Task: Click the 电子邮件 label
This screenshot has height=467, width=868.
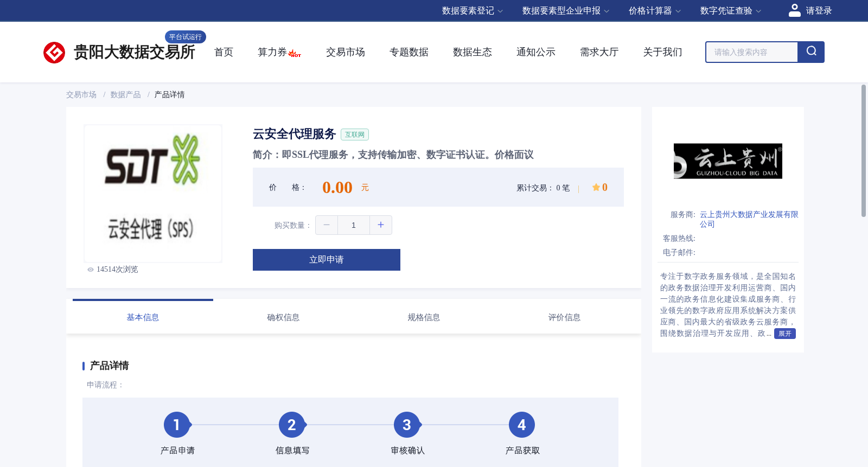Action: (x=679, y=253)
